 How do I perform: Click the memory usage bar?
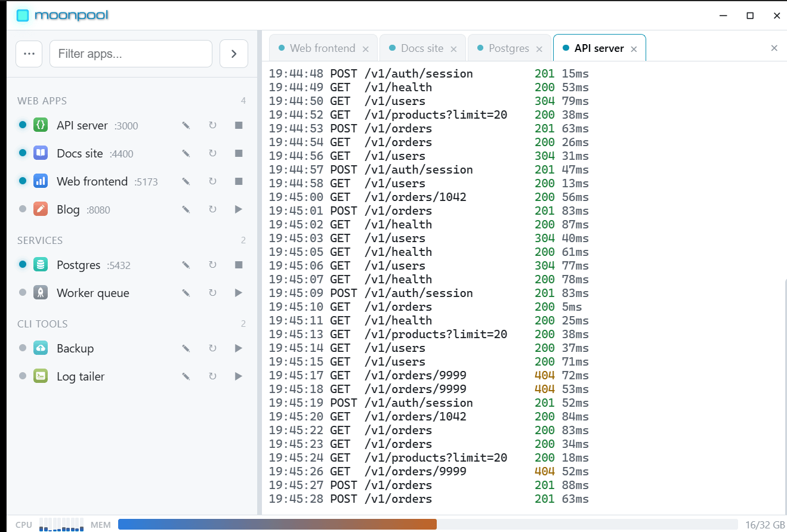[427, 524]
